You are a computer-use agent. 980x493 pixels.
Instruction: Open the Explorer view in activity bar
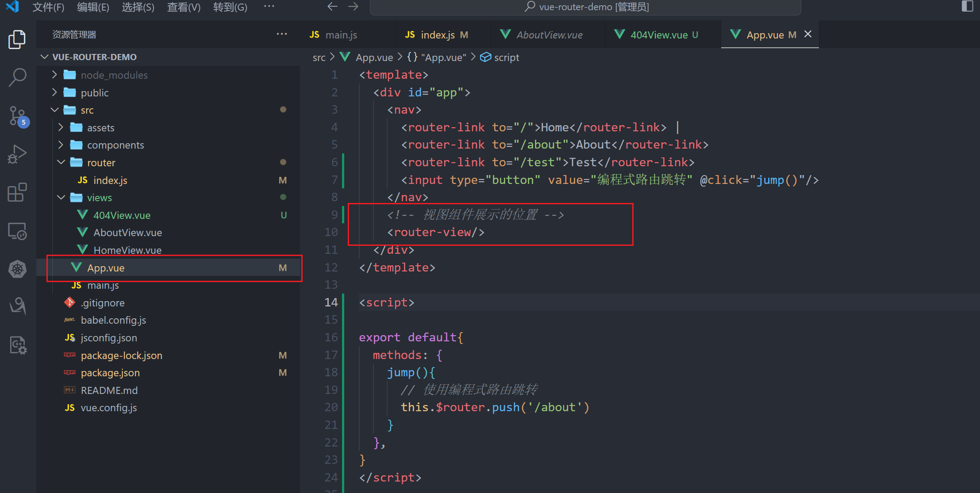tap(17, 40)
